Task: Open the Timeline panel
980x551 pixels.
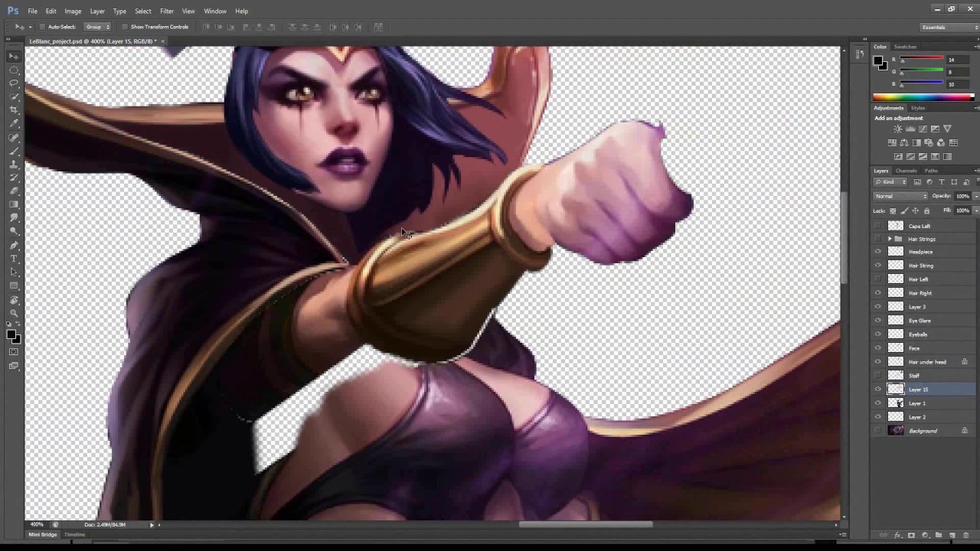Action: pos(74,534)
